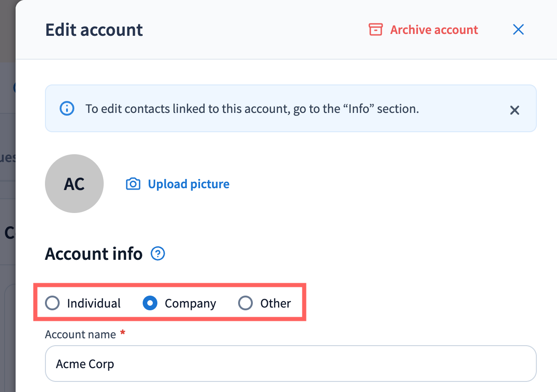Select the Individual radio button
Screen dimensions: 557x392
point(52,303)
